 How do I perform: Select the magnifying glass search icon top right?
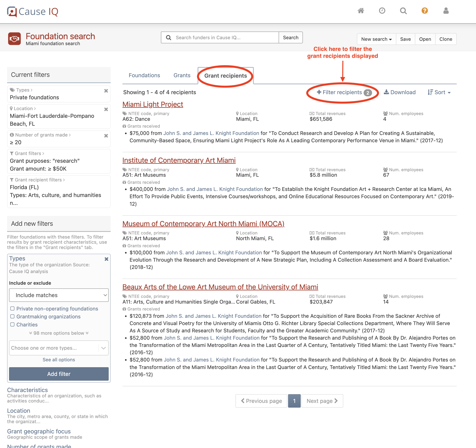[403, 11]
